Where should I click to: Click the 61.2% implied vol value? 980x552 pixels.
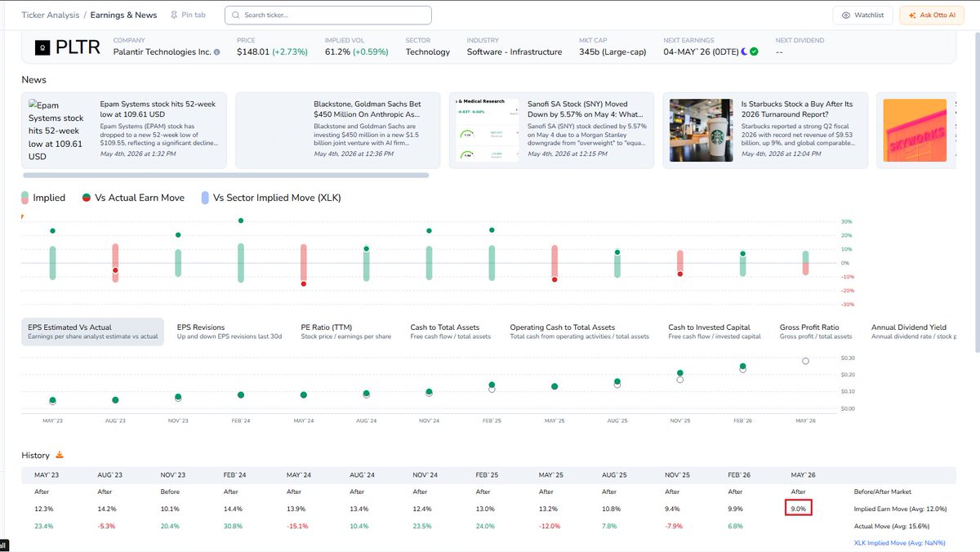pyautogui.click(x=339, y=51)
